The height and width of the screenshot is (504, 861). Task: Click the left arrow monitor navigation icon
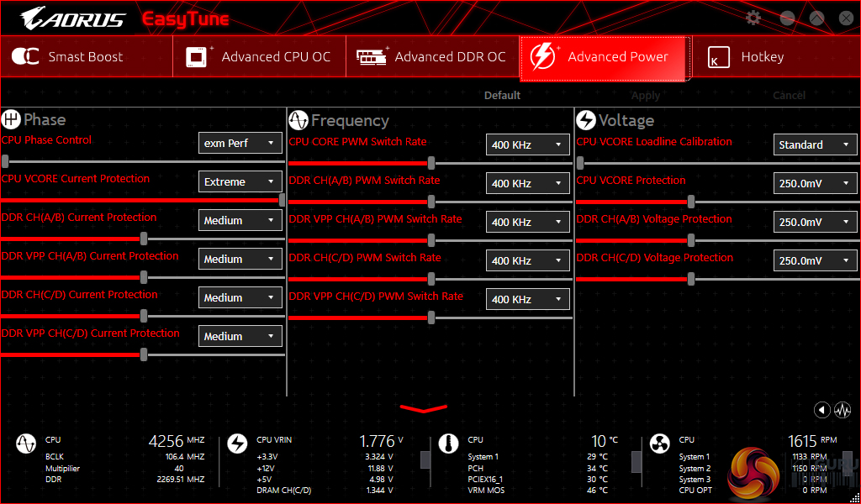(821, 410)
